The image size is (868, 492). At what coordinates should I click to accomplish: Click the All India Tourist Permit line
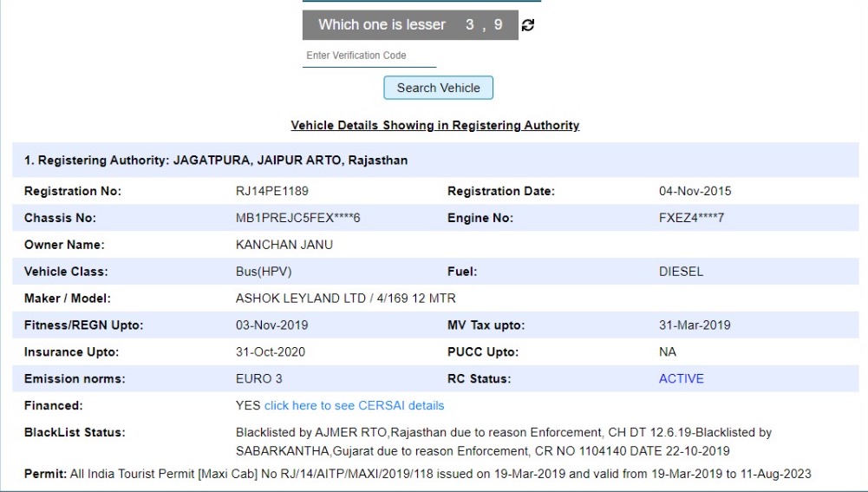pyautogui.click(x=417, y=473)
